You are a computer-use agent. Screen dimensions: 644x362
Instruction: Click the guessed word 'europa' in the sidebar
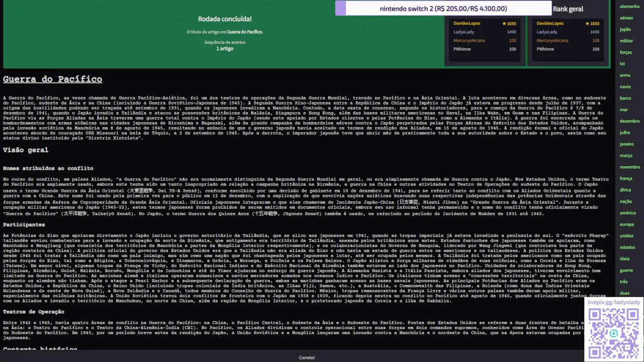coord(627,224)
